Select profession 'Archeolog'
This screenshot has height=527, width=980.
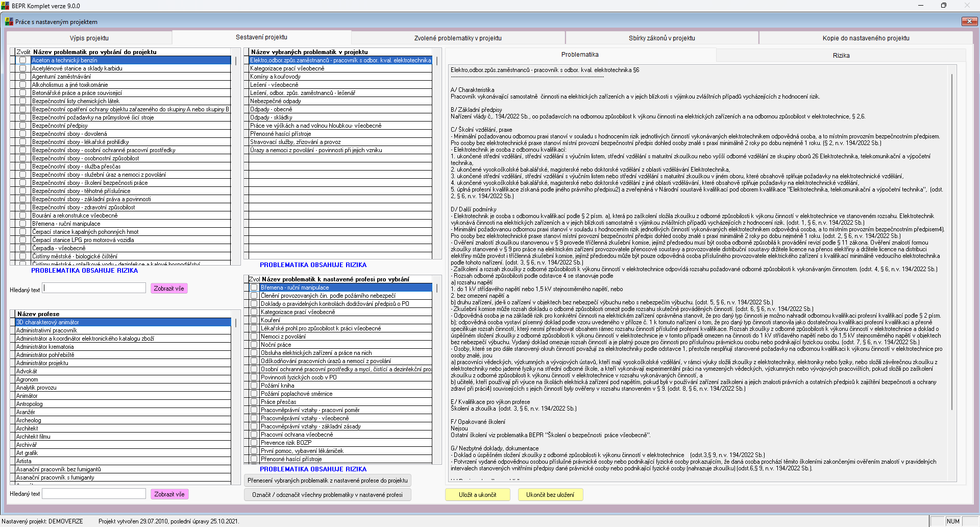pos(122,420)
